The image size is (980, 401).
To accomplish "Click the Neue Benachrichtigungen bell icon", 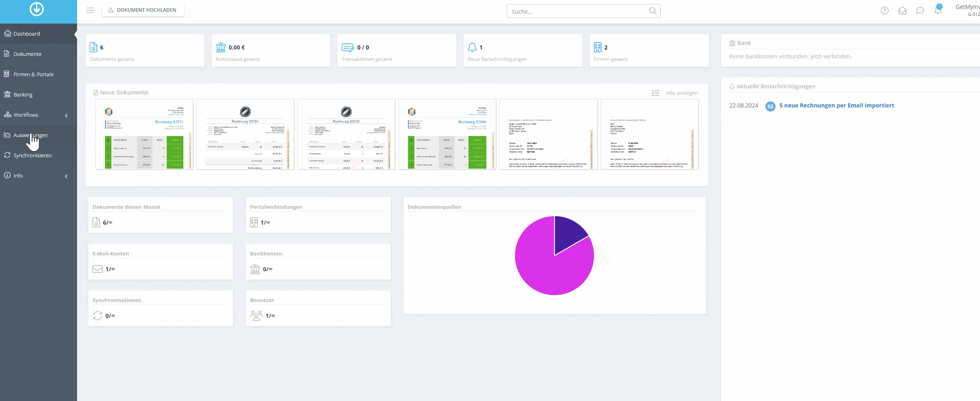I will 472,47.
